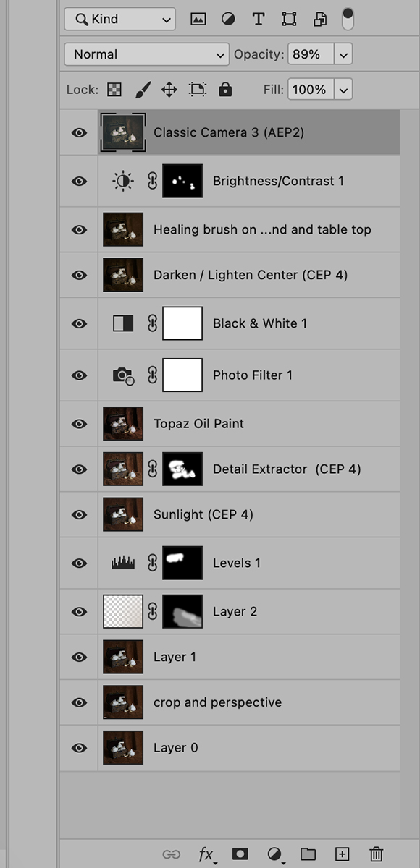
Task: Expand the Opacity 89% slider dropdown
Action: click(343, 54)
